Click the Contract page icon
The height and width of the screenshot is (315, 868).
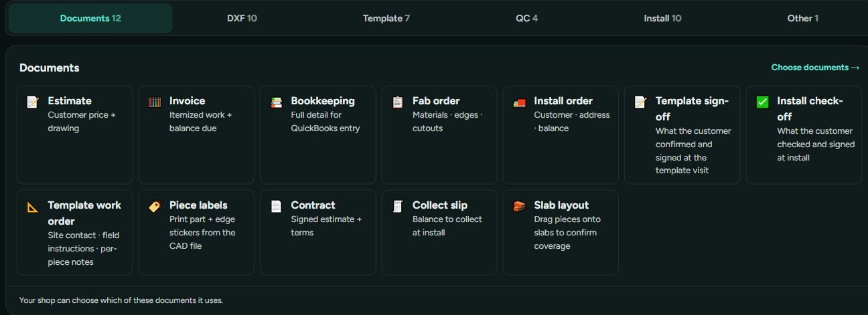[276, 207]
